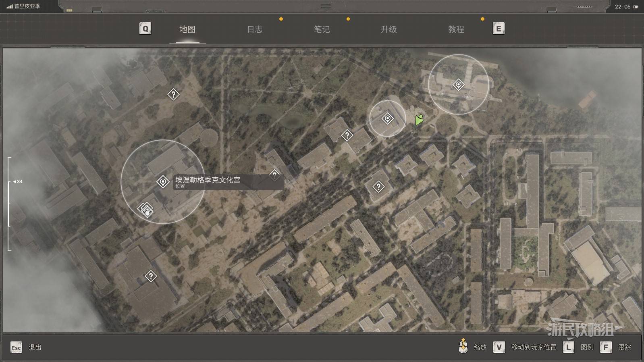Click the 缩放 label

point(480,347)
